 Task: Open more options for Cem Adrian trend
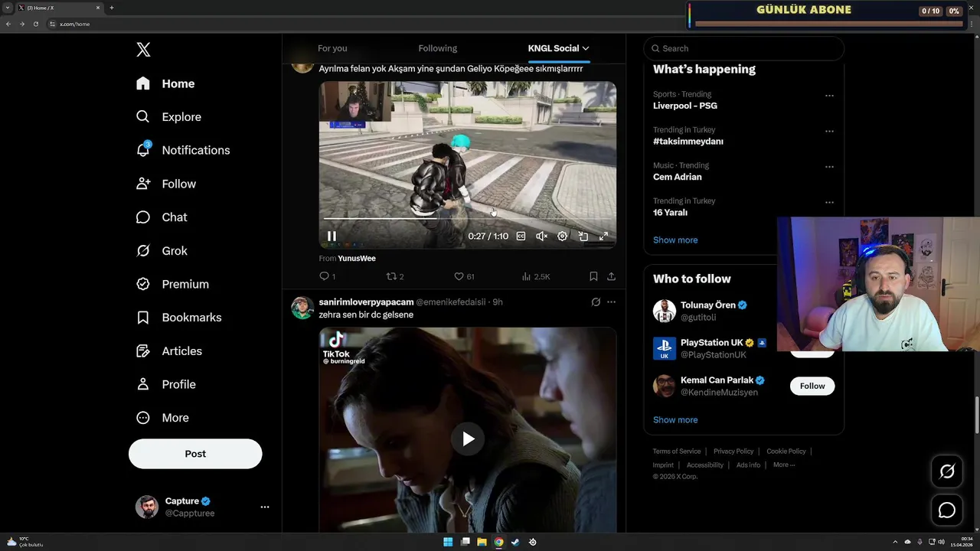pos(829,167)
